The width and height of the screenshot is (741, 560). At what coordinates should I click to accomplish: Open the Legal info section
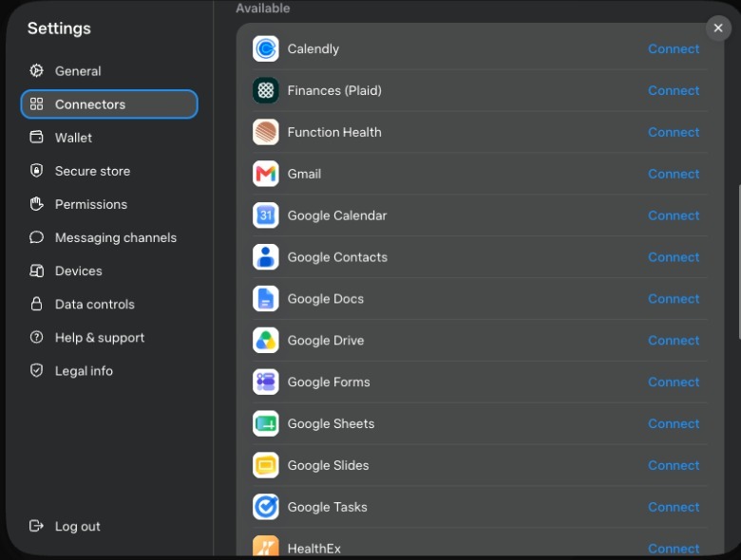pos(109,371)
